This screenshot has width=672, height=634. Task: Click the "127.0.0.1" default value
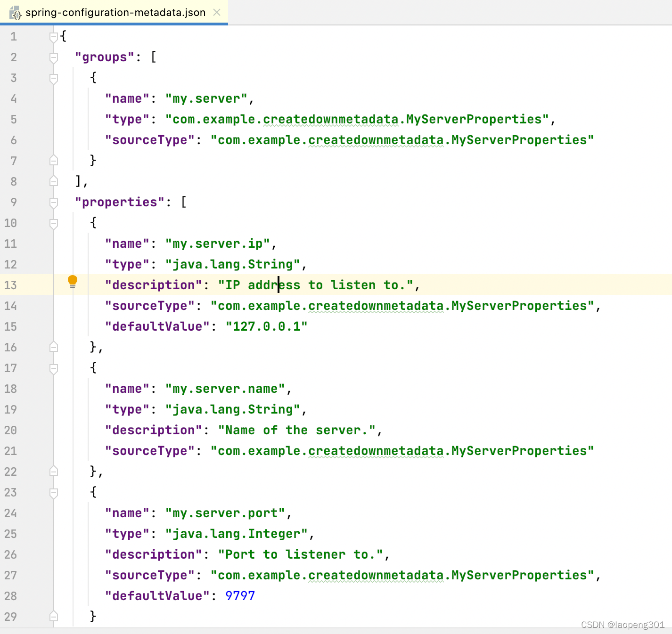point(267,327)
